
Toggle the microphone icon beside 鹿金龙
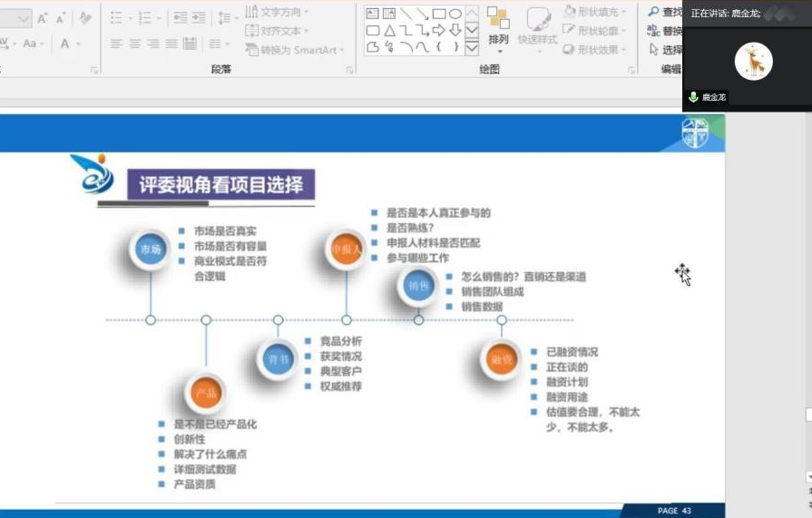pyautogui.click(x=694, y=97)
